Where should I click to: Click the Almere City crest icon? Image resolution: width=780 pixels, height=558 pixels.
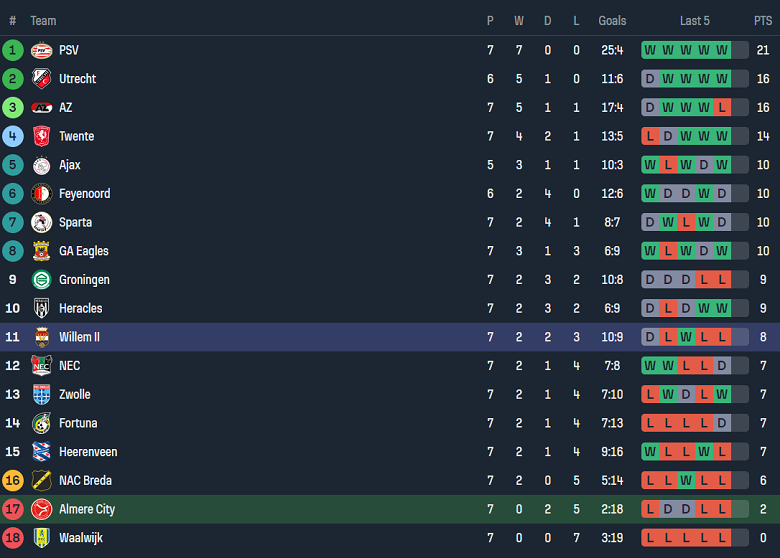[41, 509]
